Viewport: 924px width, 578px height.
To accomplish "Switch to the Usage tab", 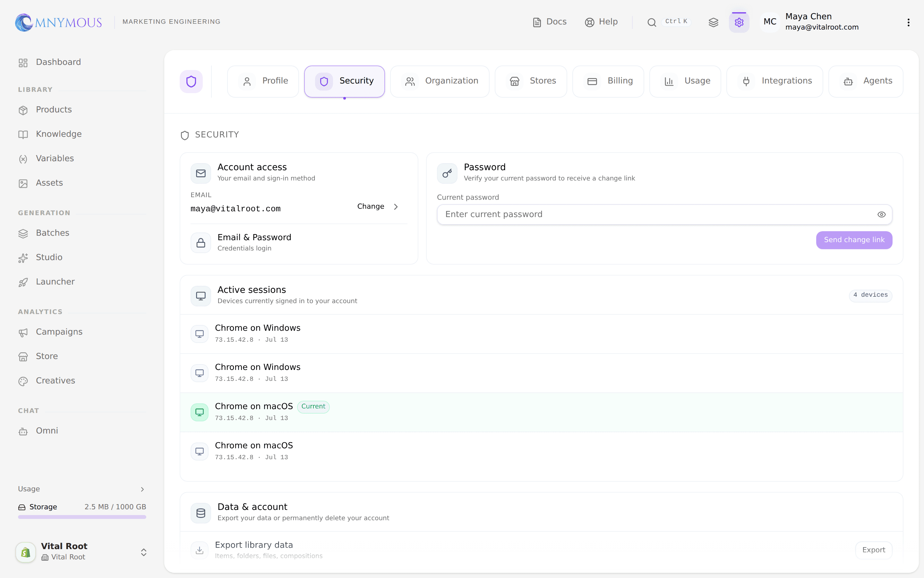I will (685, 82).
